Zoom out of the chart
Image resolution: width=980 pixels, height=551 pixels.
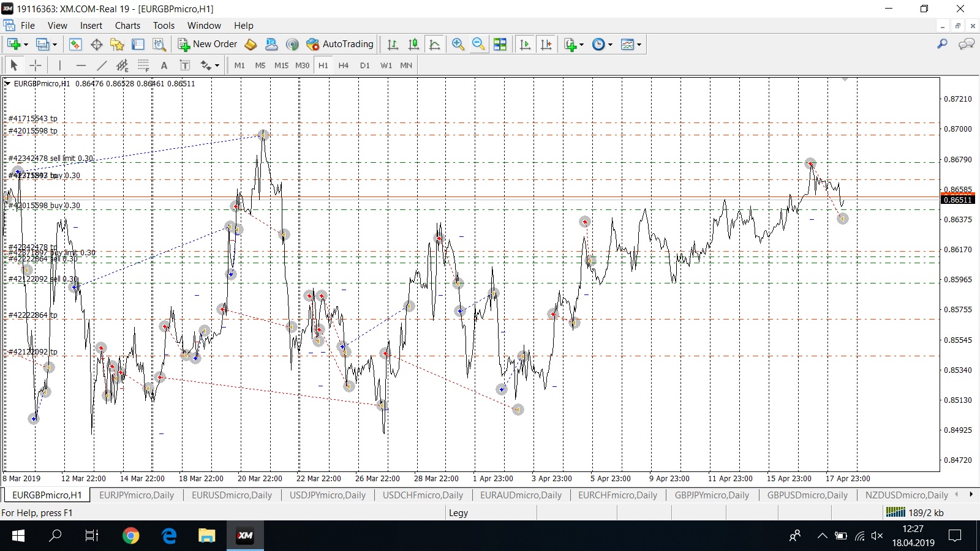pyautogui.click(x=478, y=44)
